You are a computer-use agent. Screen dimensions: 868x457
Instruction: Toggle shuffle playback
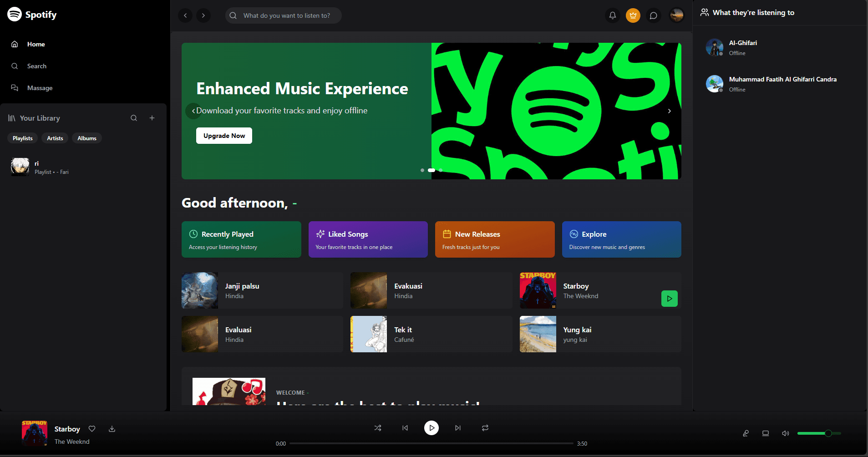[378, 428]
